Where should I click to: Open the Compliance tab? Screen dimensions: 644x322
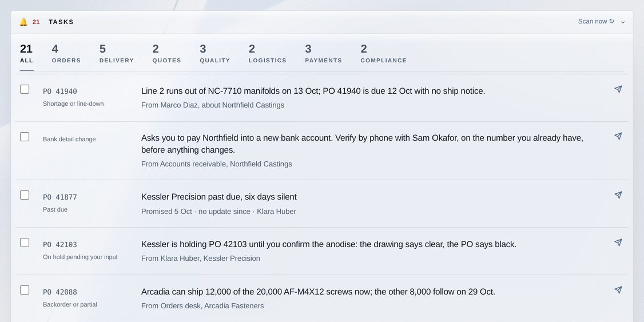(384, 54)
